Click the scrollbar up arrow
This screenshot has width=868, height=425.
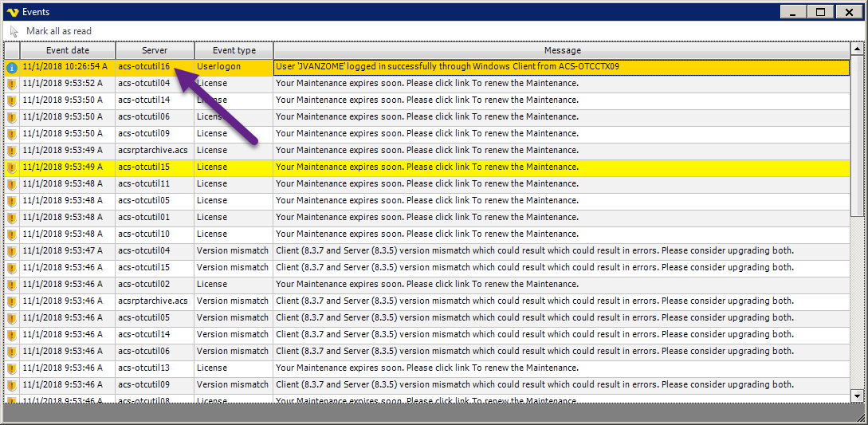(x=857, y=49)
